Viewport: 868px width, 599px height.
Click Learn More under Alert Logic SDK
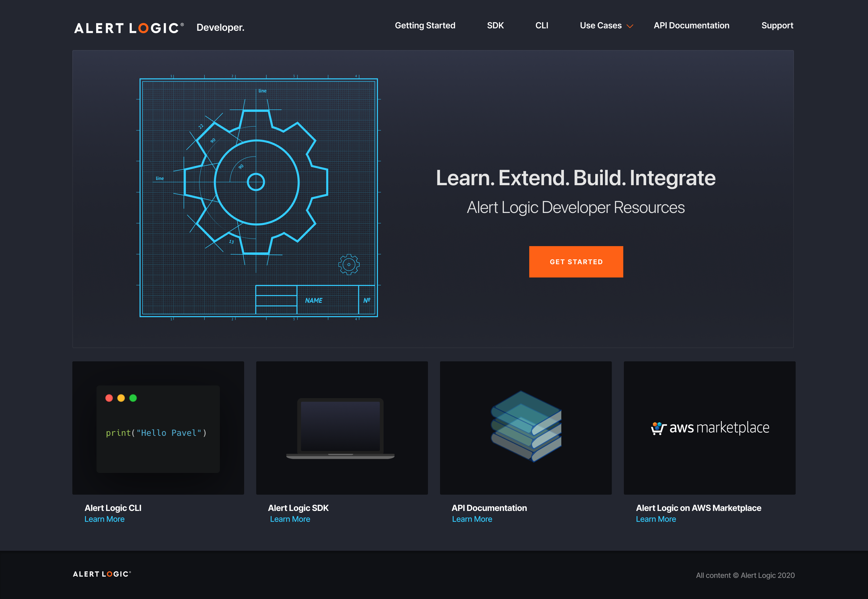point(290,519)
